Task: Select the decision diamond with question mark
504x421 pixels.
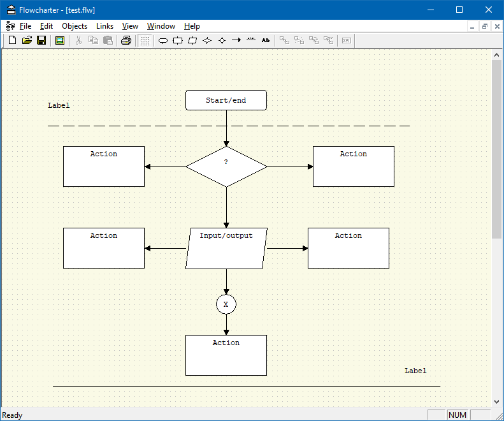Action: [226, 166]
